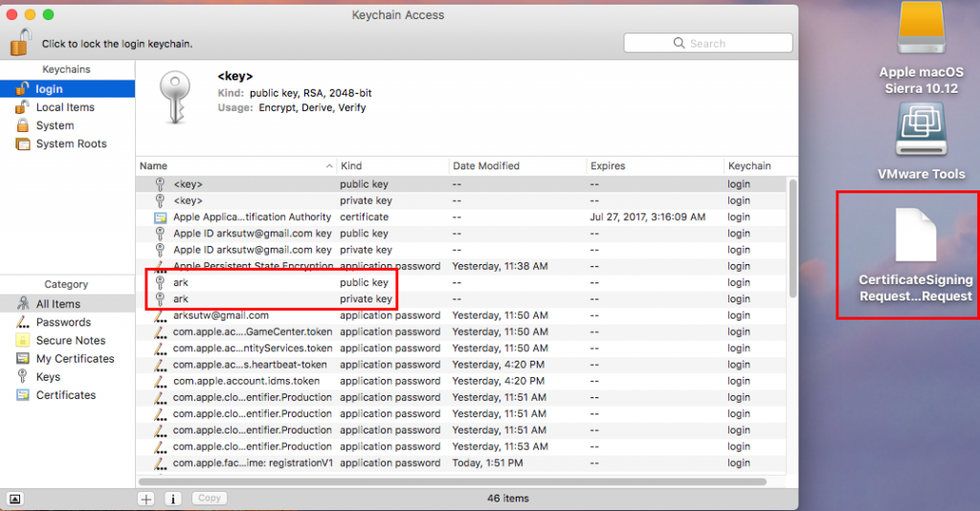This screenshot has width=980, height=511.
Task: Show the Secure Notes category
Action: [68, 340]
